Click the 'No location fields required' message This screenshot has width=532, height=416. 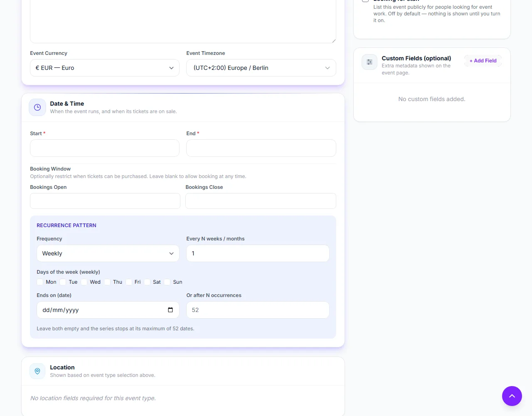(93, 398)
